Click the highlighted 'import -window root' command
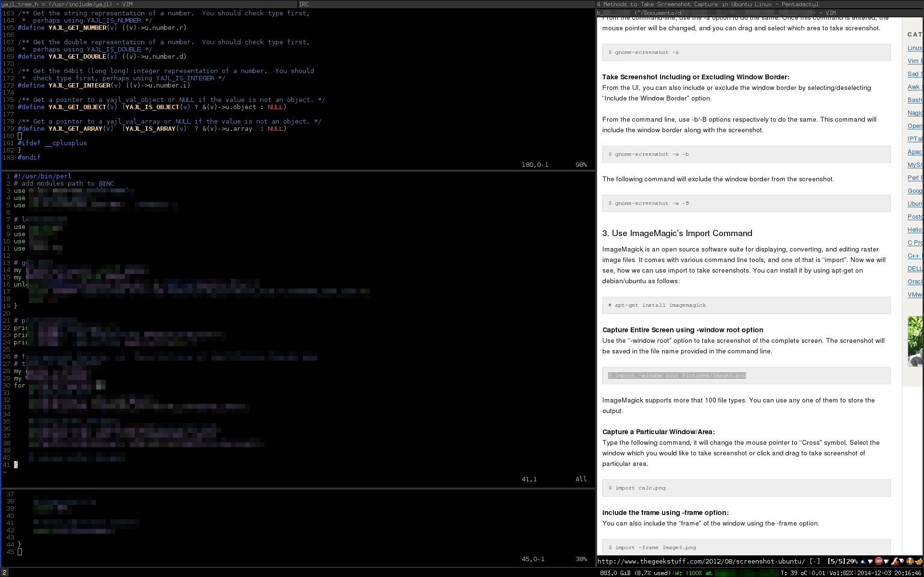This screenshot has height=577, width=924. point(677,376)
